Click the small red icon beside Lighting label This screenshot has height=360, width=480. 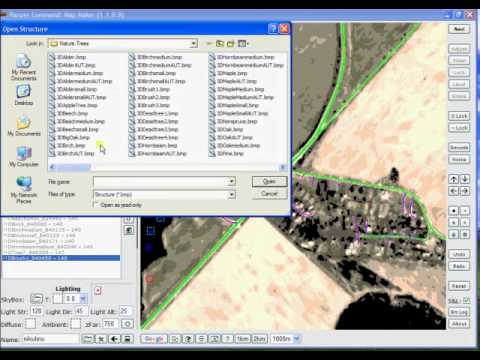click(x=98, y=291)
